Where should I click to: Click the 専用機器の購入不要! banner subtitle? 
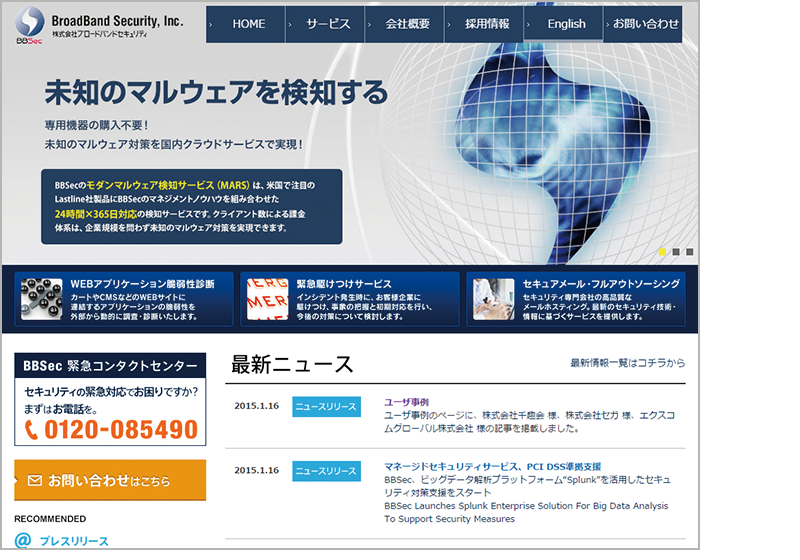coord(96,125)
